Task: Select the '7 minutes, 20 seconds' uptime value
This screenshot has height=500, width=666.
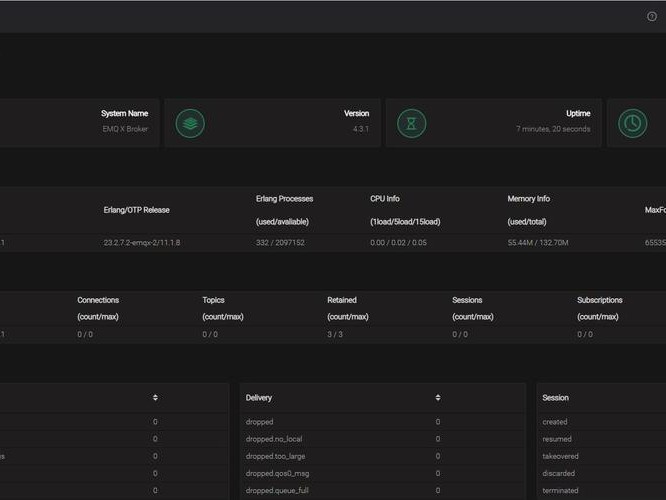Action: (553, 129)
